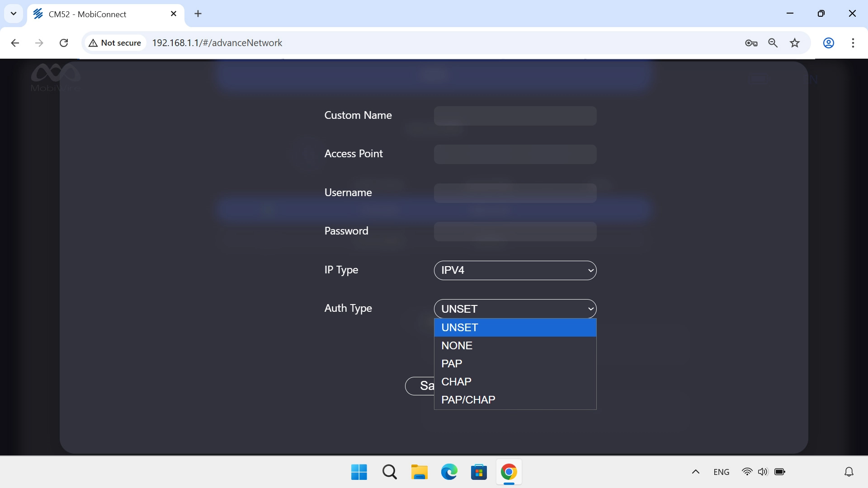This screenshot has width=868, height=488.
Task: Open Chrome three-dot menu
Action: (x=853, y=43)
